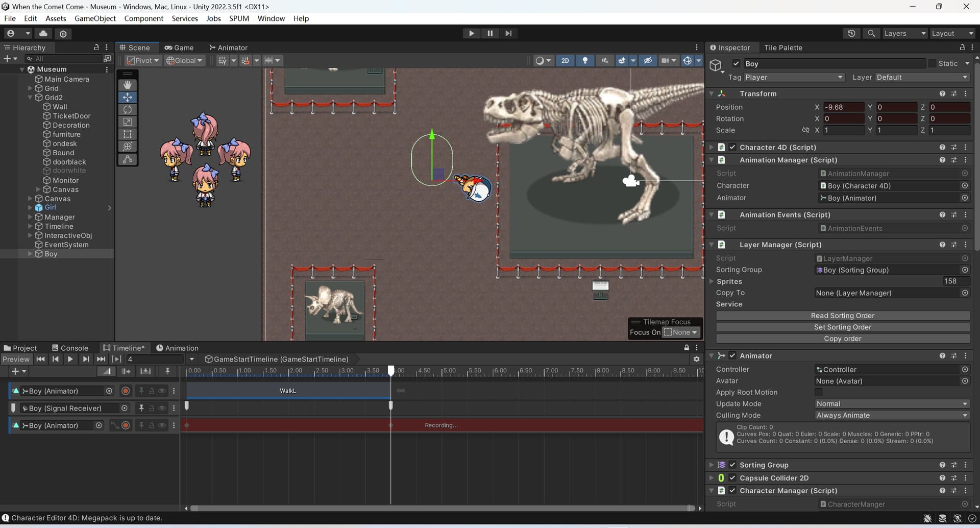Viewport: 980px width, 528px height.
Task: Select the Rotate tool in the toolbar
Action: point(127,109)
